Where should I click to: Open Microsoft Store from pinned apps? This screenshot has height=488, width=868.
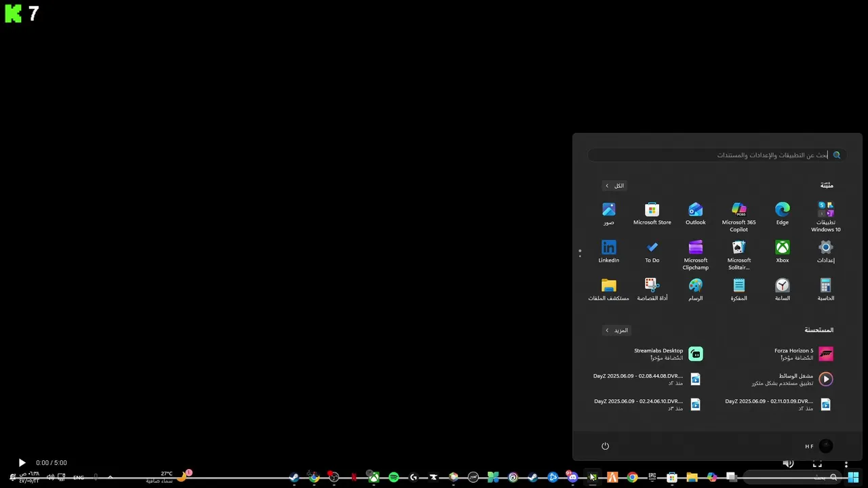click(652, 213)
